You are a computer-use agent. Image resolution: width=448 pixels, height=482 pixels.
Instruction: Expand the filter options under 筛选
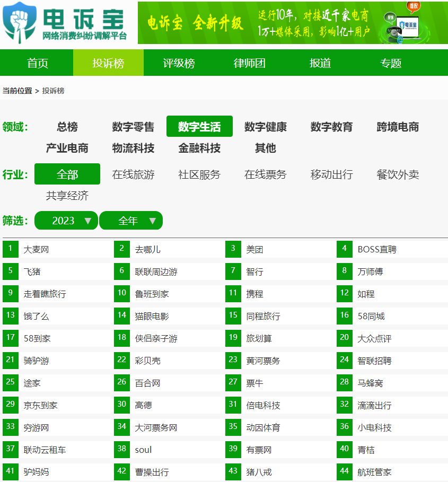pos(66,221)
